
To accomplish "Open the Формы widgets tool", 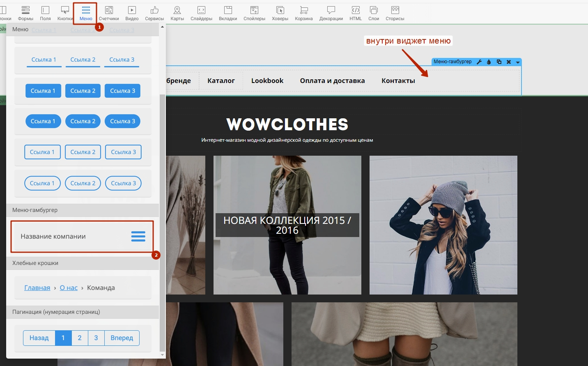I will point(25,13).
